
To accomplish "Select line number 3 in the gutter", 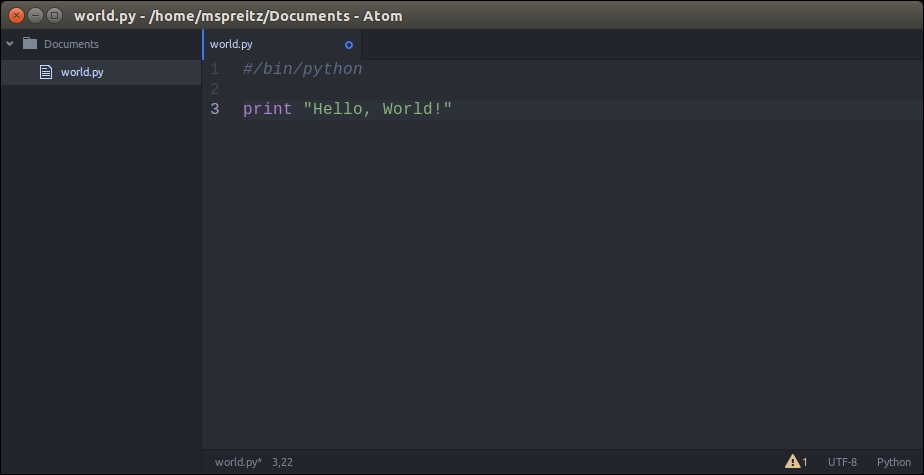I will point(215,109).
